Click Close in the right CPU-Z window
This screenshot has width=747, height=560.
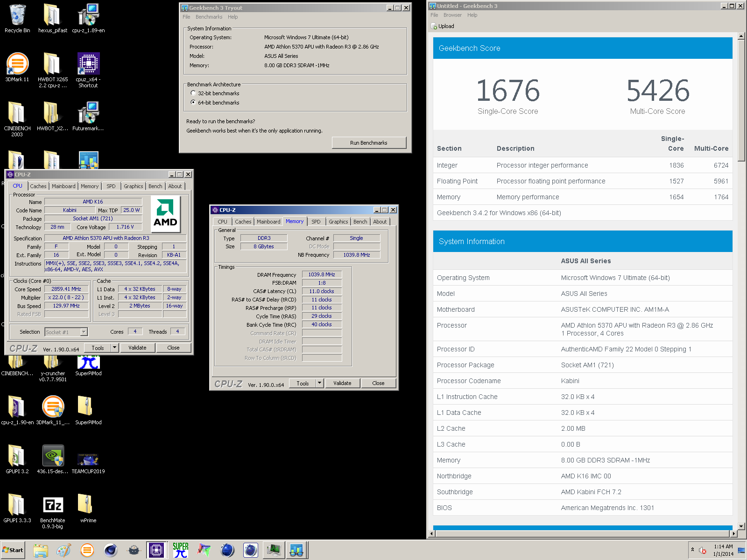coord(378,383)
